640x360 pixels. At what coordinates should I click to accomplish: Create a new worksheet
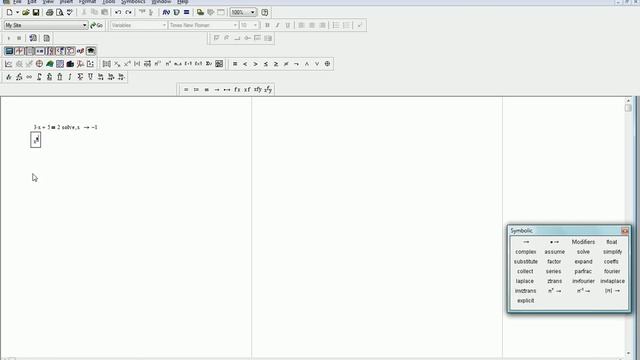pyautogui.click(x=9, y=12)
